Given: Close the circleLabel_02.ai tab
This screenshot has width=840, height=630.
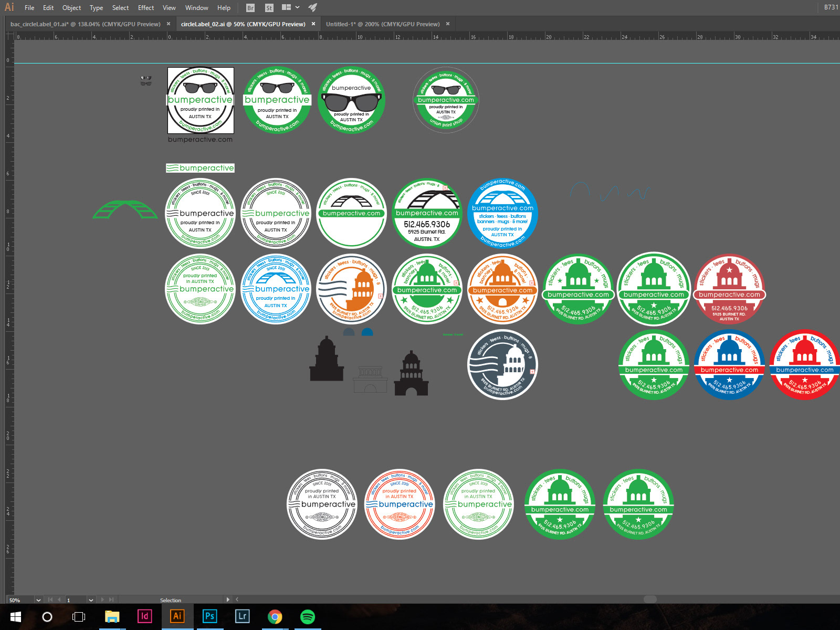Looking at the screenshot, I should 313,24.
